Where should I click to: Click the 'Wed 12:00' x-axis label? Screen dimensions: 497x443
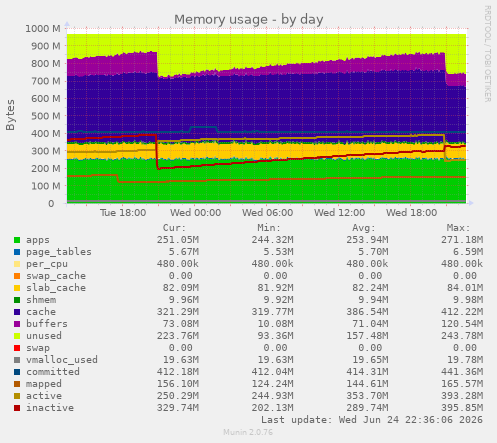(x=339, y=213)
